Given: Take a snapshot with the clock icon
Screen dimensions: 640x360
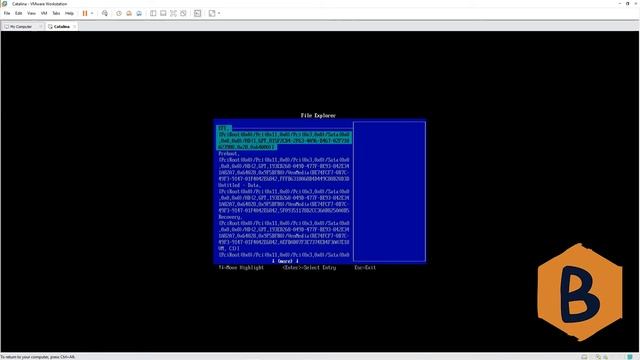Looking at the screenshot, I should tap(119, 13).
